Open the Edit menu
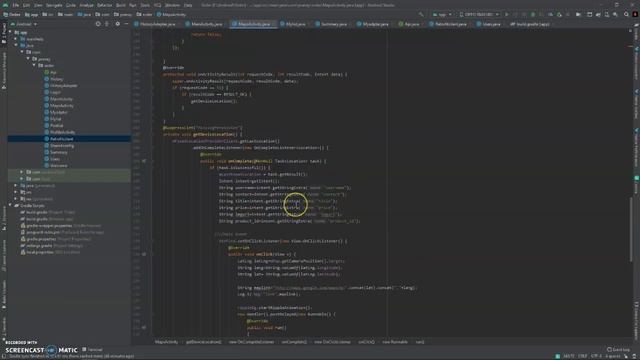 pyautogui.click(x=26, y=5)
